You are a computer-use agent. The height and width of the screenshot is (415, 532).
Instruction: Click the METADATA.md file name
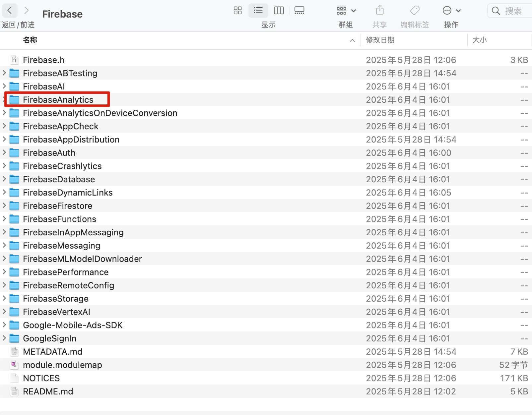[52, 352]
